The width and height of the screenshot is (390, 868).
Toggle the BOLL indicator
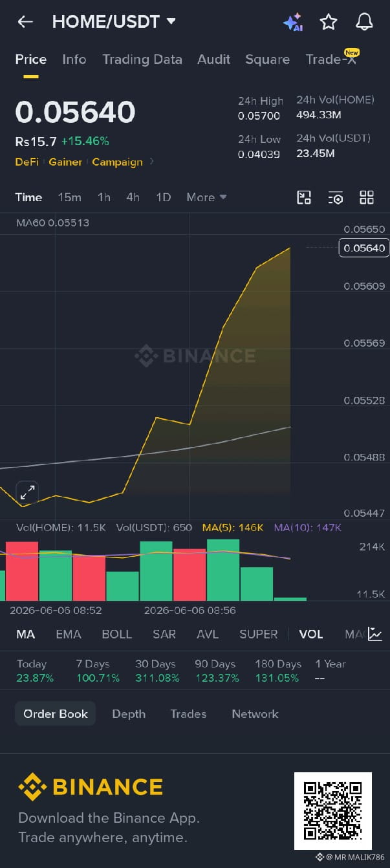click(117, 635)
